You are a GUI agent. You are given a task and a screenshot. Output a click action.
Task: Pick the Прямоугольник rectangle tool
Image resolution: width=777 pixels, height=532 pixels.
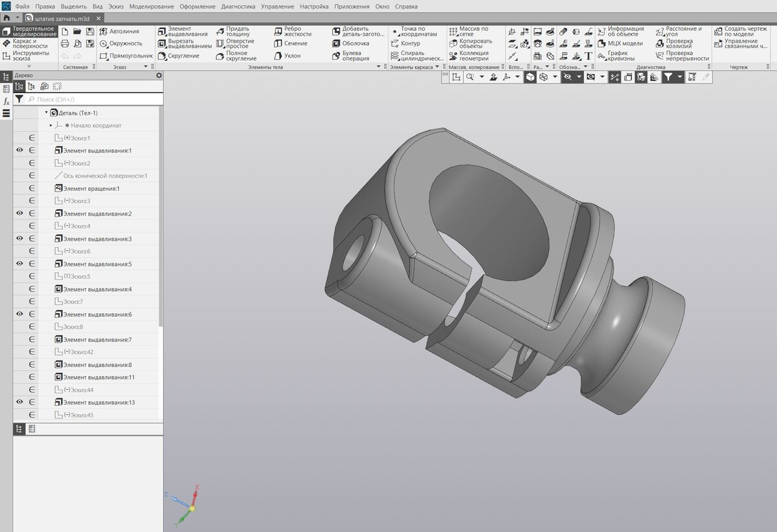126,56
